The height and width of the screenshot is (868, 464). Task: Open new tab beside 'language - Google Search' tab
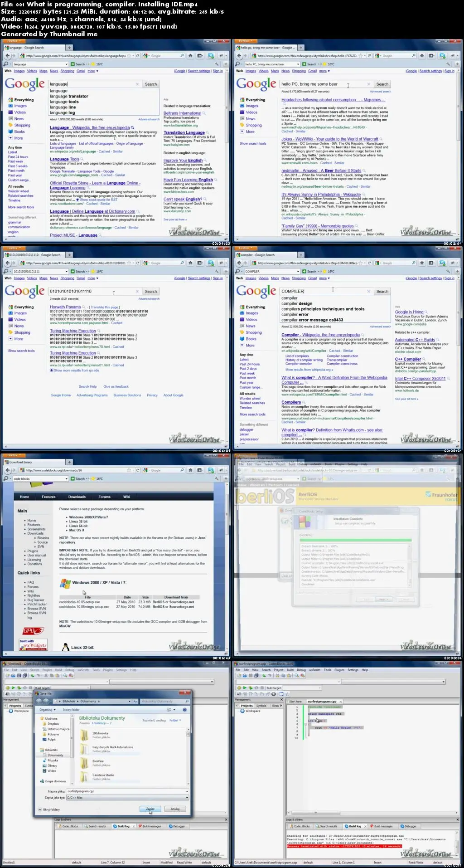coord(69,47)
